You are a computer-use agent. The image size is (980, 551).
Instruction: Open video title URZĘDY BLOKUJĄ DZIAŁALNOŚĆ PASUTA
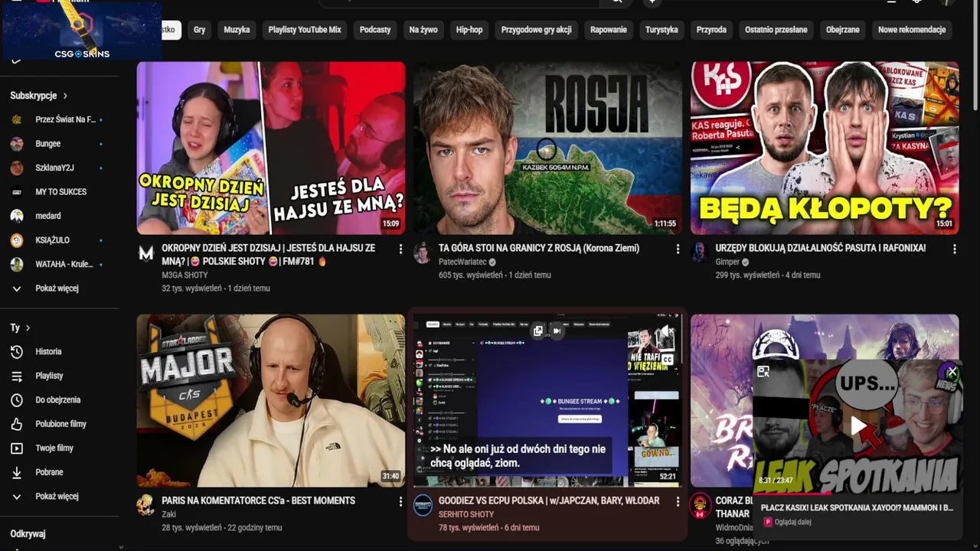[821, 248]
